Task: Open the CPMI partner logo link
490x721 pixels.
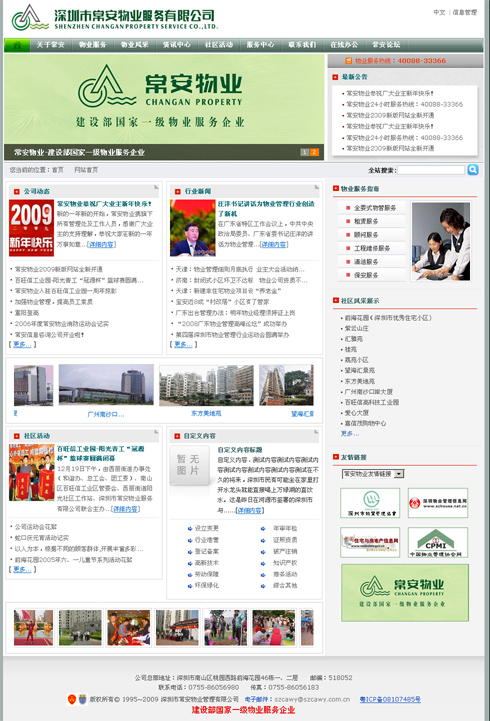Action: point(438,543)
